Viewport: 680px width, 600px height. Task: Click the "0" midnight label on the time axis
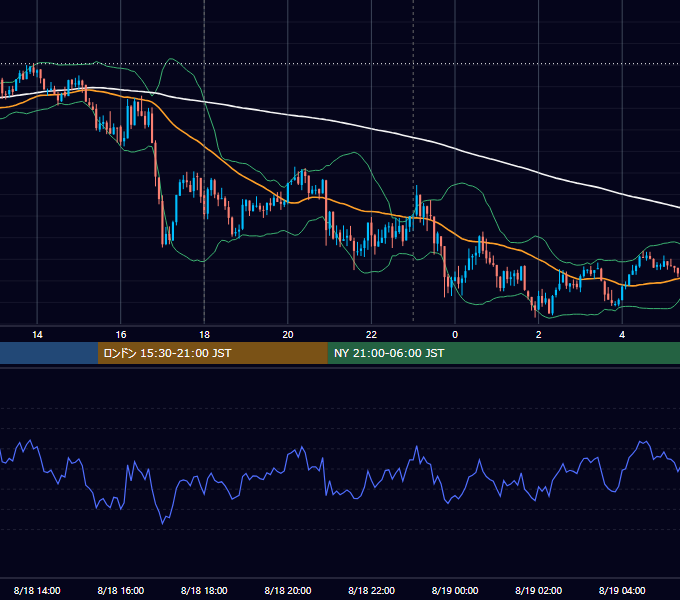point(455,335)
